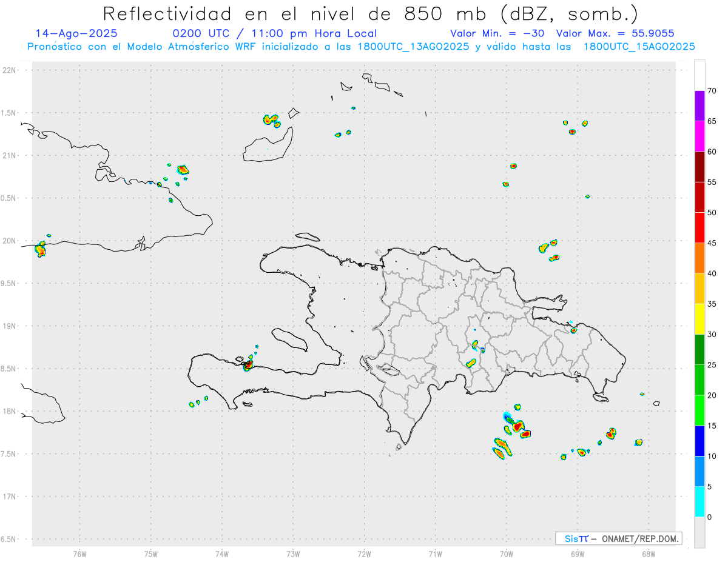Click the '45' value on the colorbar scale

tap(712, 243)
